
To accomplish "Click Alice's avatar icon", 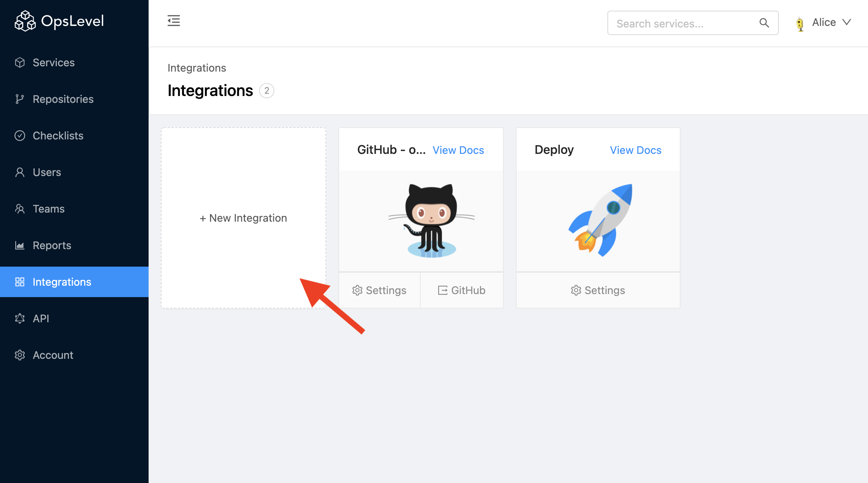I will click(800, 24).
